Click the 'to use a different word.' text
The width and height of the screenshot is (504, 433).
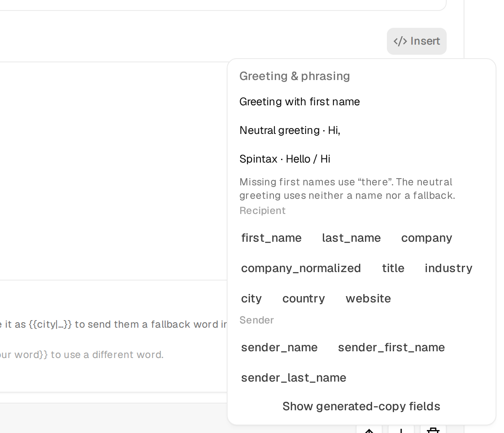107,355
